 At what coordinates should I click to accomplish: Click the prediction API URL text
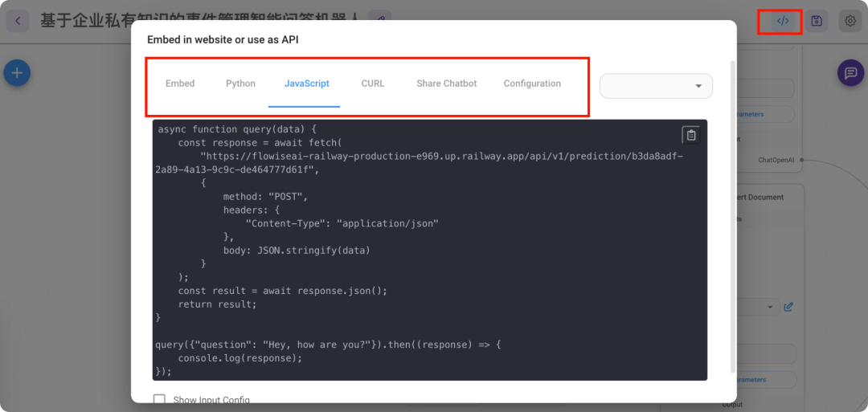(420, 163)
